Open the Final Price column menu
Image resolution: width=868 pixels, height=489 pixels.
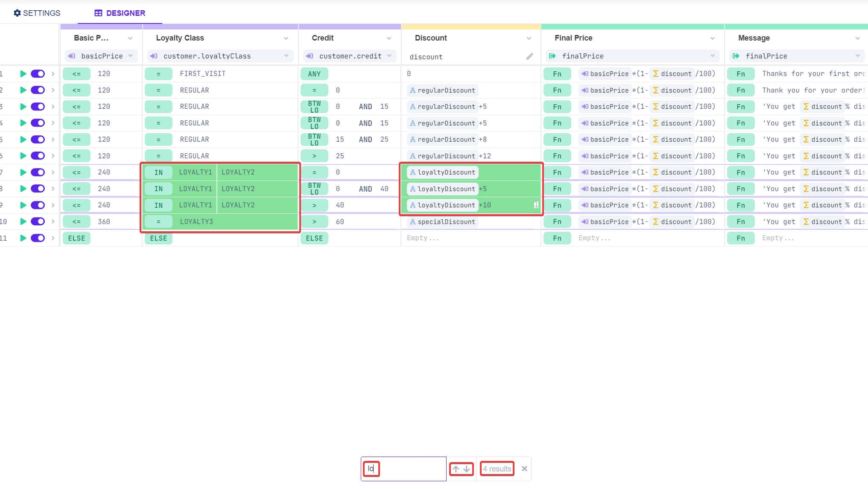712,38
